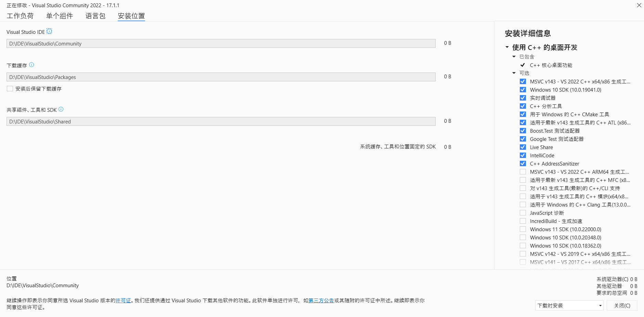Uncheck 用于 Windows 的 C++ CMake 工具
This screenshot has height=317, width=644.
523,114
